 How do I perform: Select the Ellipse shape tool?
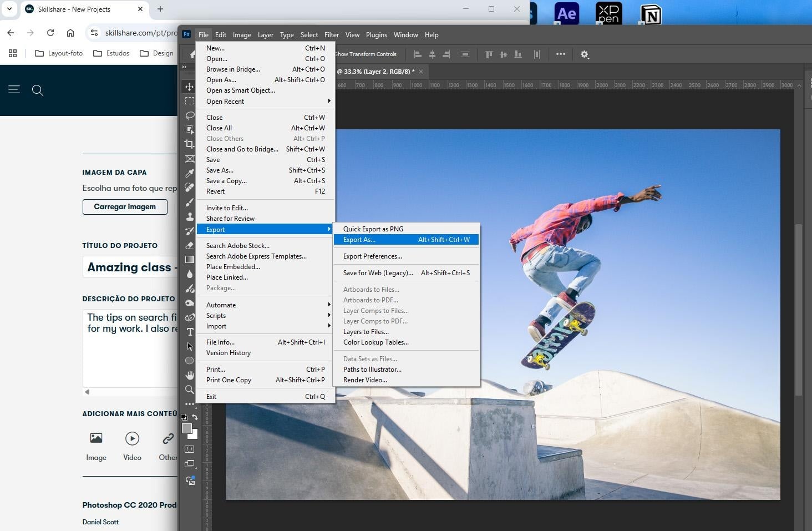click(190, 361)
